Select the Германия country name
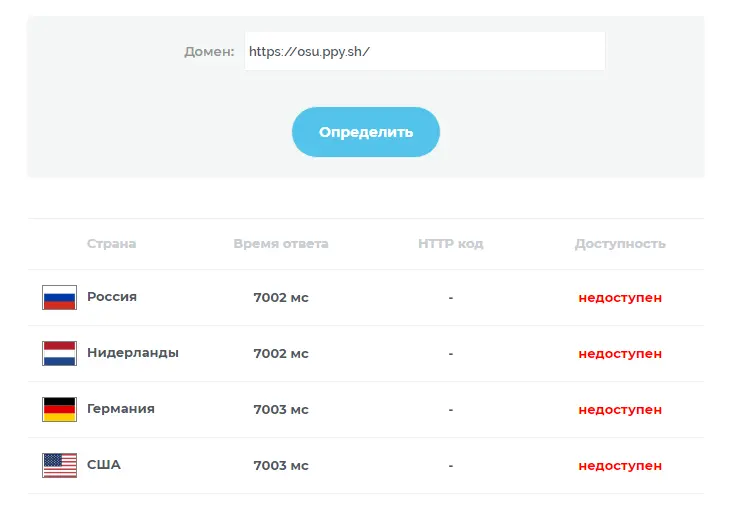The height and width of the screenshot is (512, 738). coord(121,409)
